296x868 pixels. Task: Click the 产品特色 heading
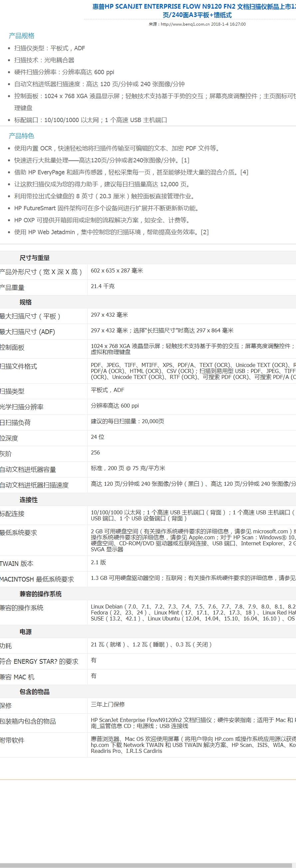click(22, 136)
